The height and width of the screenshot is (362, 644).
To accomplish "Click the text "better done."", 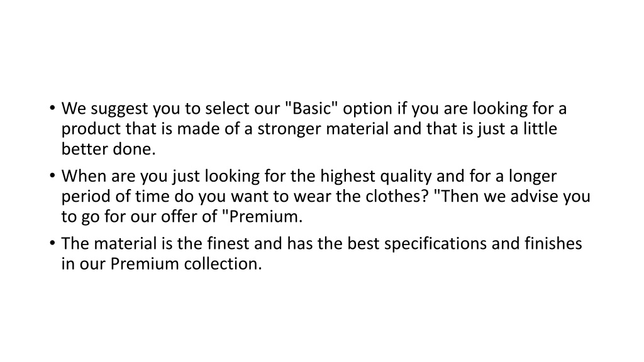I will click(109, 149).
